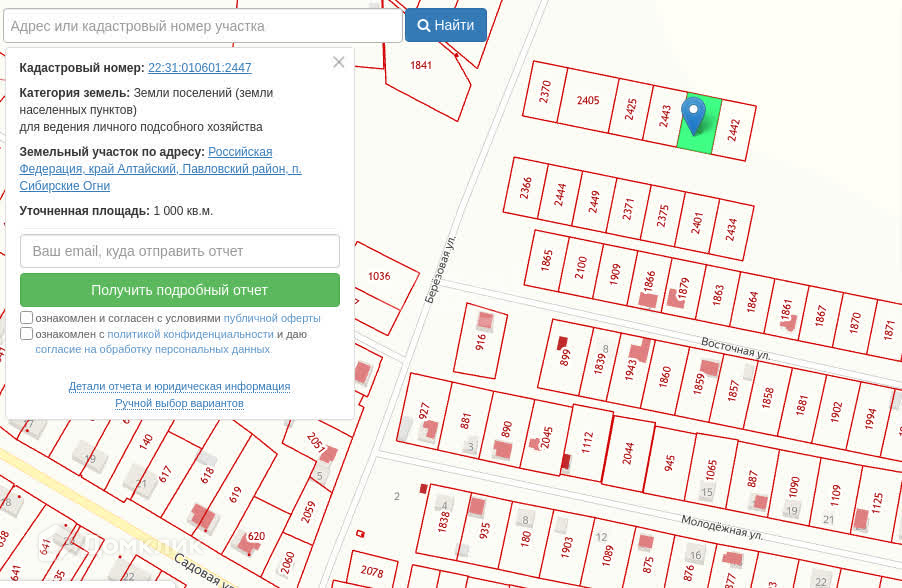Viewport: 902px width, 588px height.
Task: Select parcel 1036 on the map
Action: pyautogui.click(x=379, y=276)
